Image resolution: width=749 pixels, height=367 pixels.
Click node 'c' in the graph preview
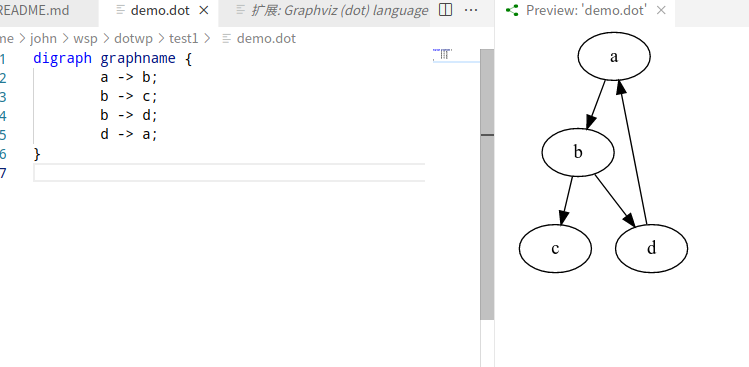[556, 248]
